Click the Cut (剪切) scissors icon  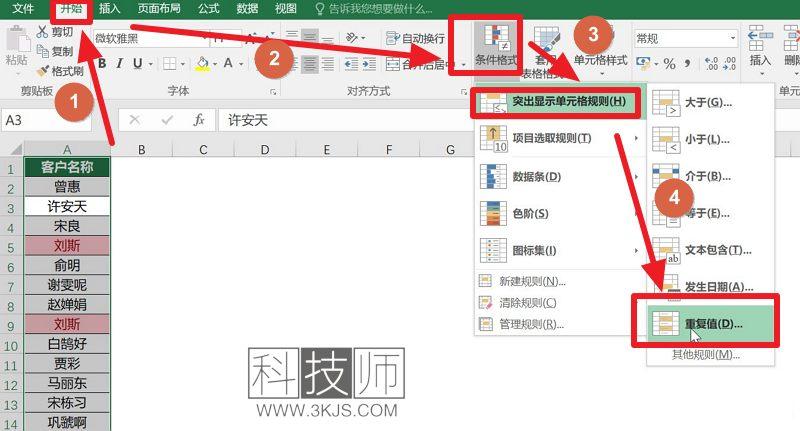(43, 32)
